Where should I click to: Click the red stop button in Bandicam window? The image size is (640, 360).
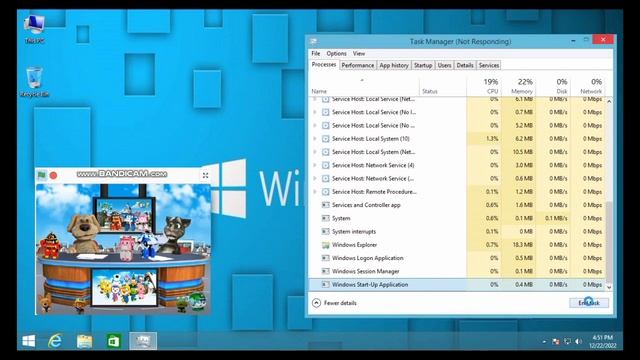pyautogui.click(x=53, y=175)
